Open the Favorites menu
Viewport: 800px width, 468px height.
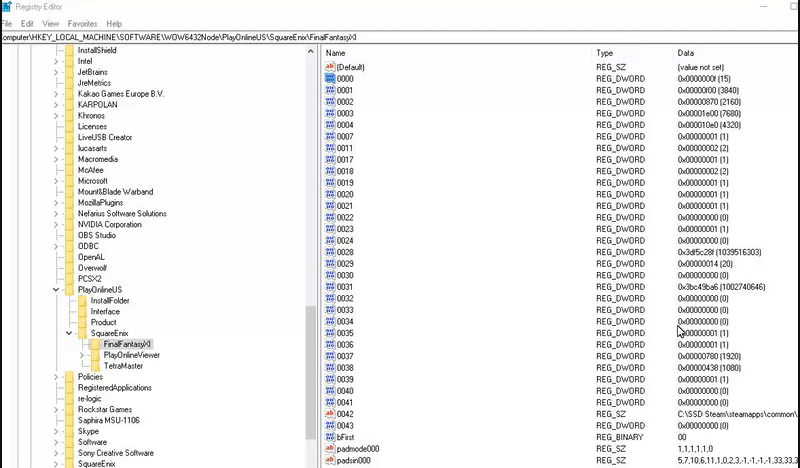pyautogui.click(x=82, y=23)
